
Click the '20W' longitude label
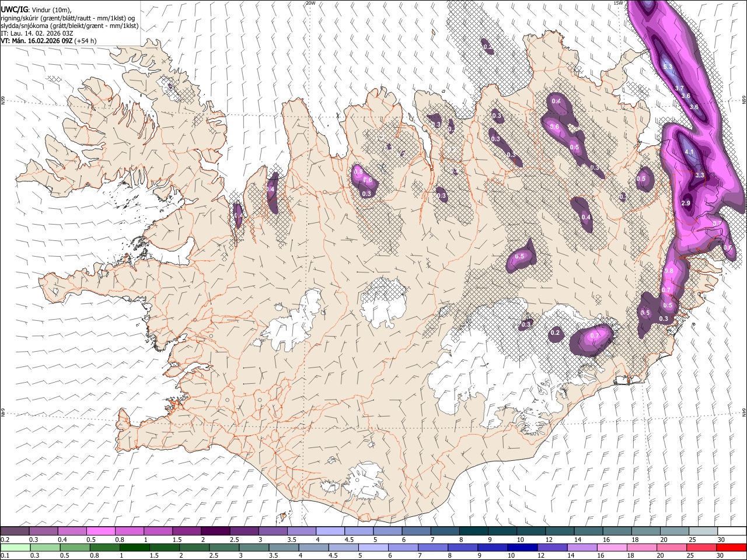310,3
